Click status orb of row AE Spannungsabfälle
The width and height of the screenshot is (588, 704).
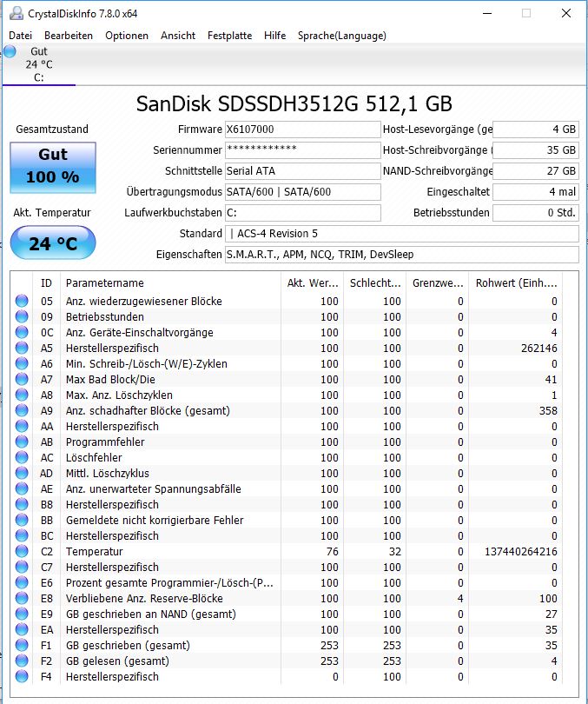tap(22, 488)
